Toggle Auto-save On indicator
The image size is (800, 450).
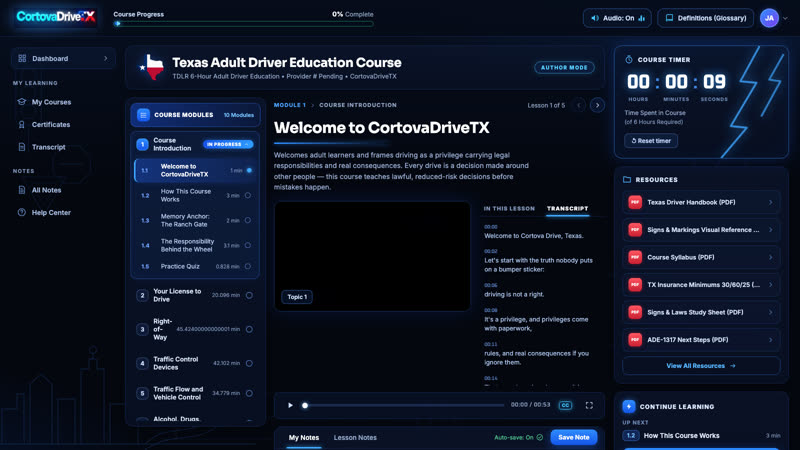point(518,437)
